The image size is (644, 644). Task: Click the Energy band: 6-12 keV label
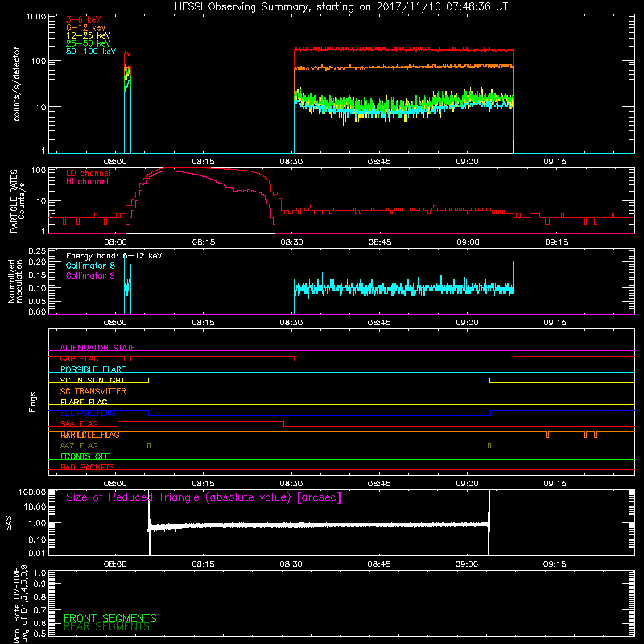click(x=114, y=256)
